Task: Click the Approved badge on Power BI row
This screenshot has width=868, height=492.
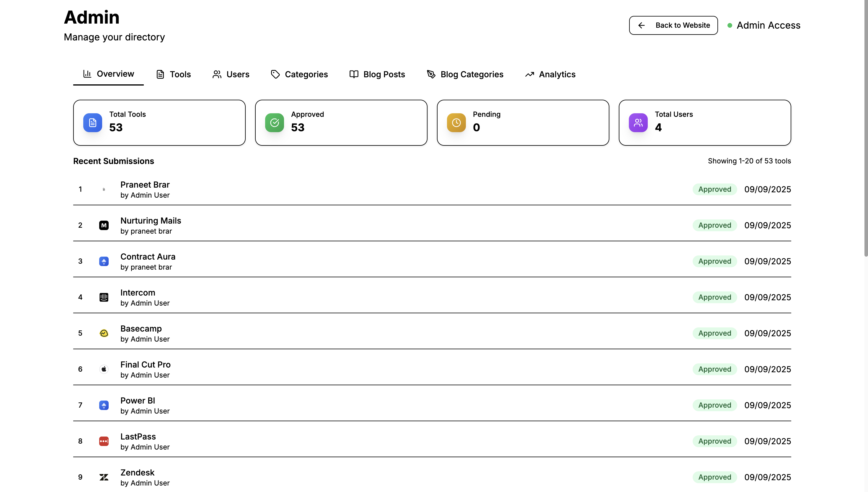Action: [x=714, y=405]
